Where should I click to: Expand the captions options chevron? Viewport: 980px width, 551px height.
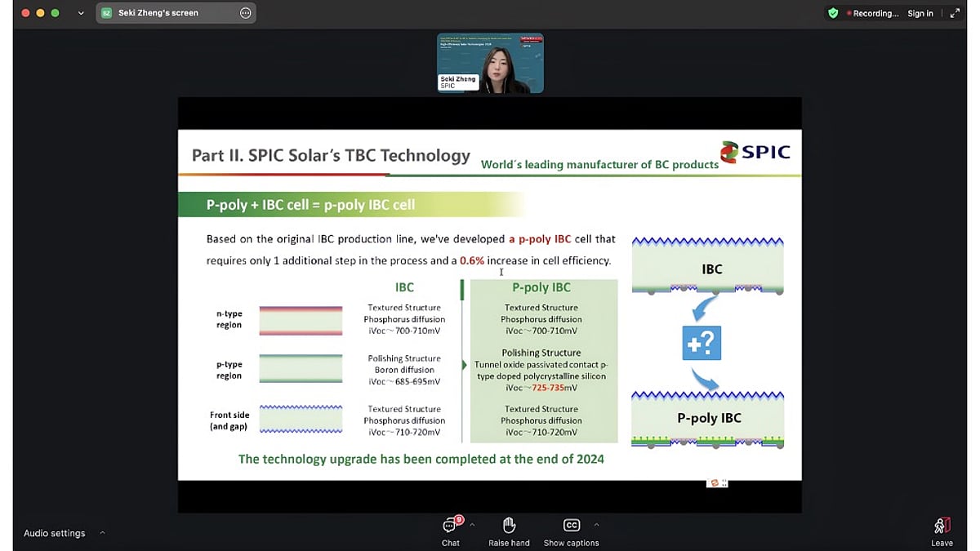596,525
